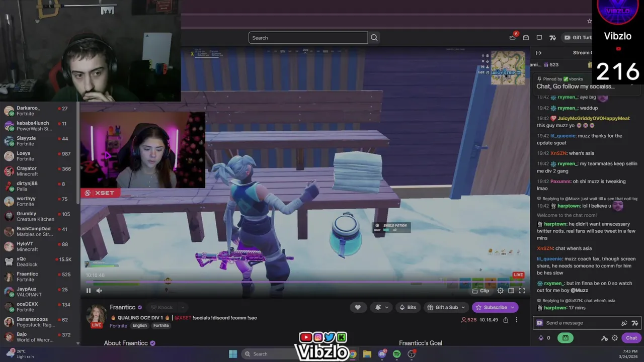
Task: Click the search magnifier button next to search box
Action: pos(374,38)
